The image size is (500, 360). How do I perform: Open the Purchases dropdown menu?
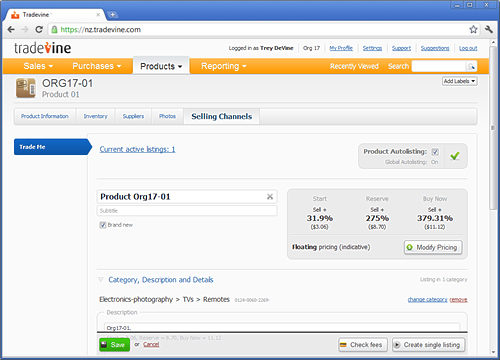coord(97,66)
